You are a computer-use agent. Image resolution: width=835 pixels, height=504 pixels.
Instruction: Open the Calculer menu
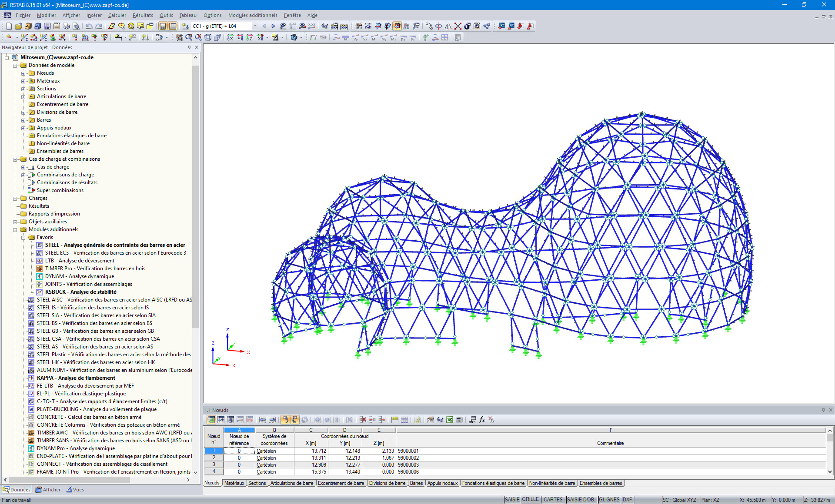coord(117,15)
